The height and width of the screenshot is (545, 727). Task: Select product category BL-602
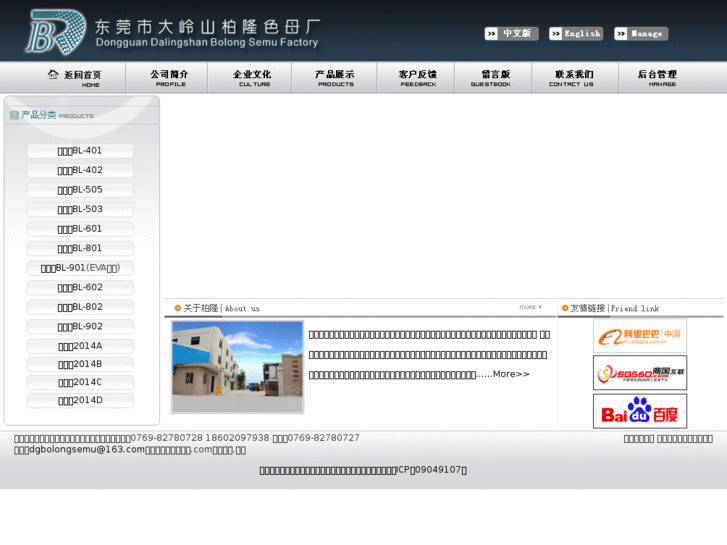80,287
